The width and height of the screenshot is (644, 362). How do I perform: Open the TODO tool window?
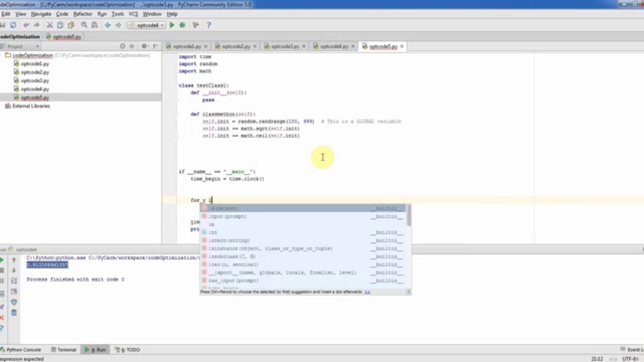click(128, 349)
